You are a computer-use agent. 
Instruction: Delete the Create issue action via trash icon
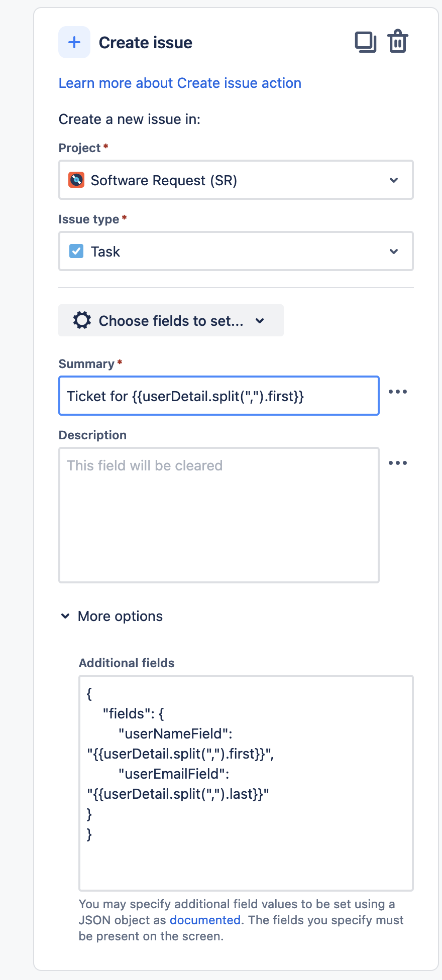pos(397,42)
